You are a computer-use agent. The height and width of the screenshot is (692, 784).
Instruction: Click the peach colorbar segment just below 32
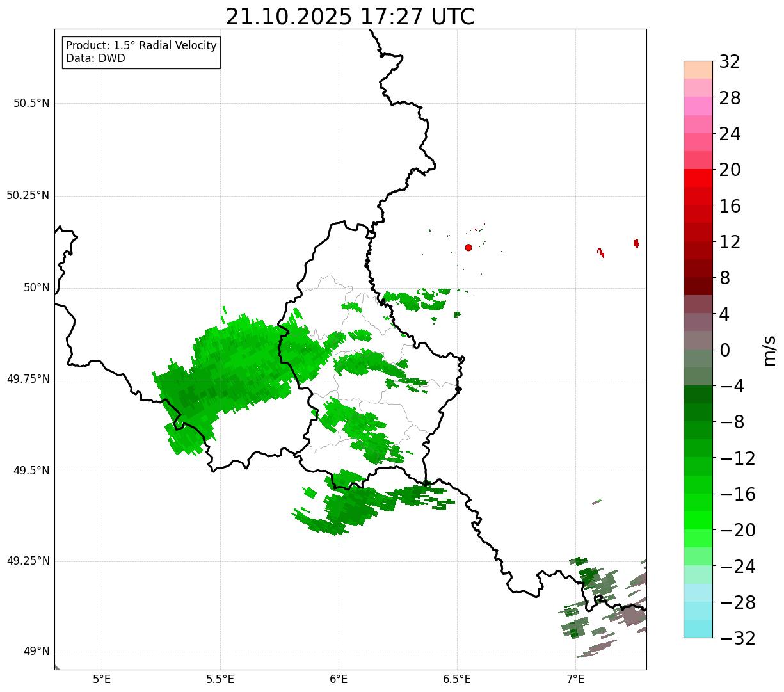[x=698, y=70]
